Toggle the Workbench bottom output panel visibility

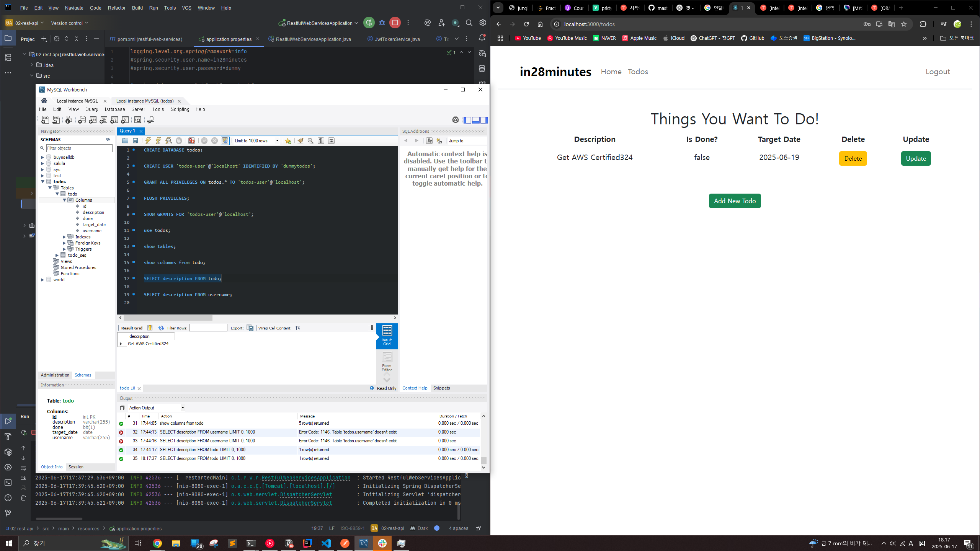(476, 120)
